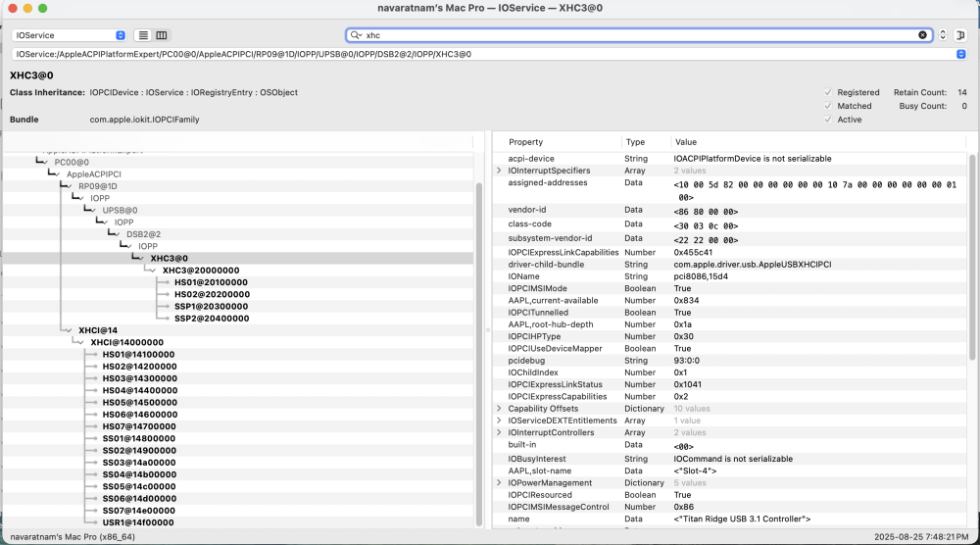980x545 pixels.
Task: Open the path bar dropdown button
Action: pos(960,54)
